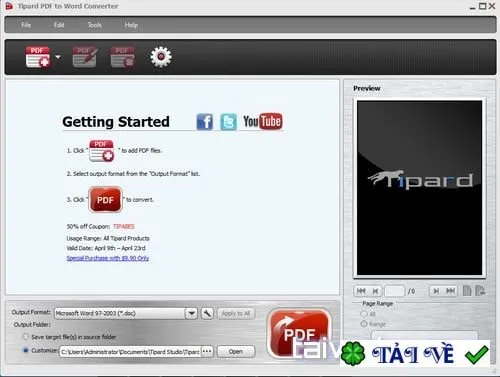Click the Usage Range: All Tipard Products text
The width and height of the screenshot is (500, 377).
tap(108, 238)
